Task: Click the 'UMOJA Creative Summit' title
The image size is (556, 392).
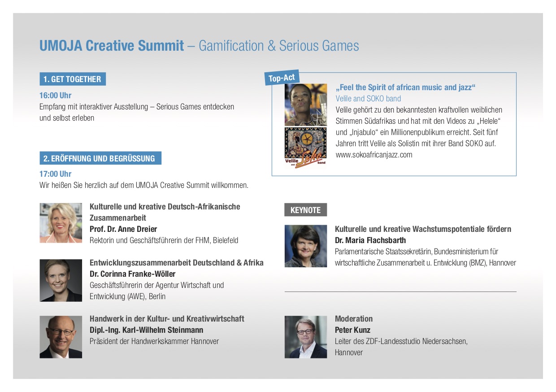Action: tap(112, 46)
